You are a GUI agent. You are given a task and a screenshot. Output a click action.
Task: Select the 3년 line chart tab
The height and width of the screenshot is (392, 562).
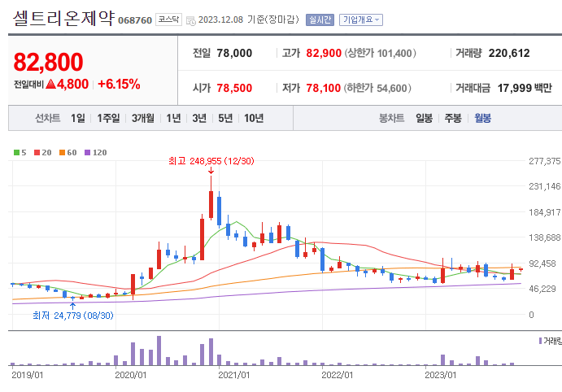point(199,118)
